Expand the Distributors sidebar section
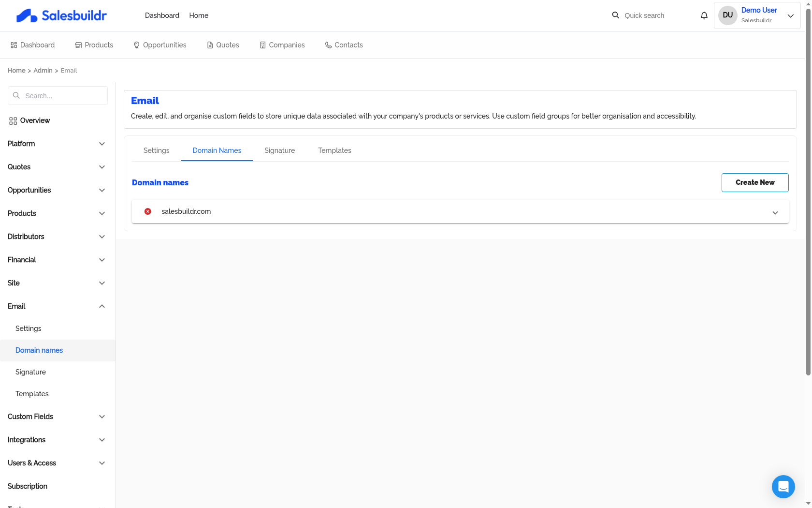The image size is (812, 508). pos(58,237)
